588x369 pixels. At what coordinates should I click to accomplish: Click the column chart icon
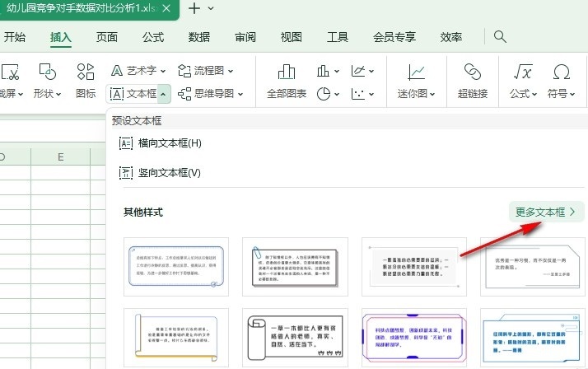(323, 71)
